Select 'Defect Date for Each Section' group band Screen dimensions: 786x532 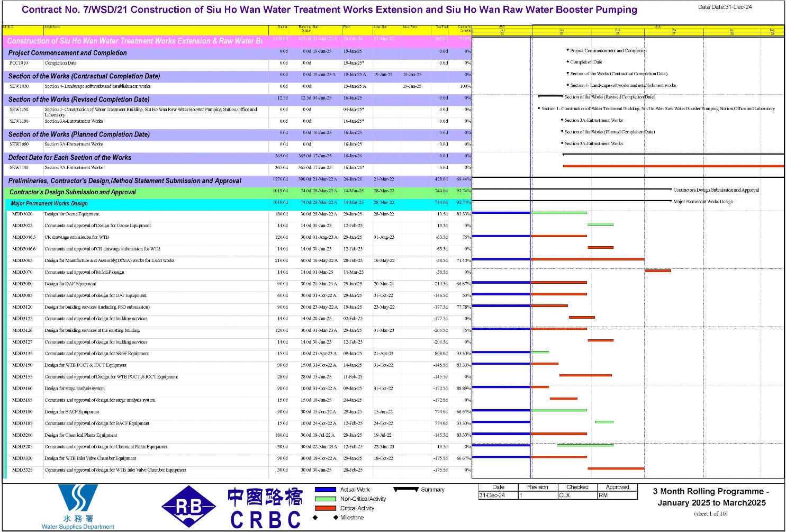[237, 158]
